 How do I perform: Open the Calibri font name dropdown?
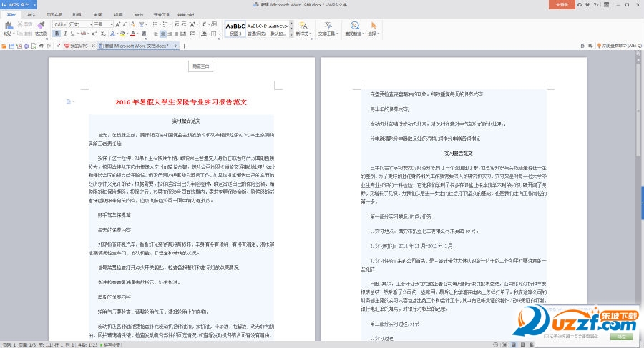[x=92, y=24]
